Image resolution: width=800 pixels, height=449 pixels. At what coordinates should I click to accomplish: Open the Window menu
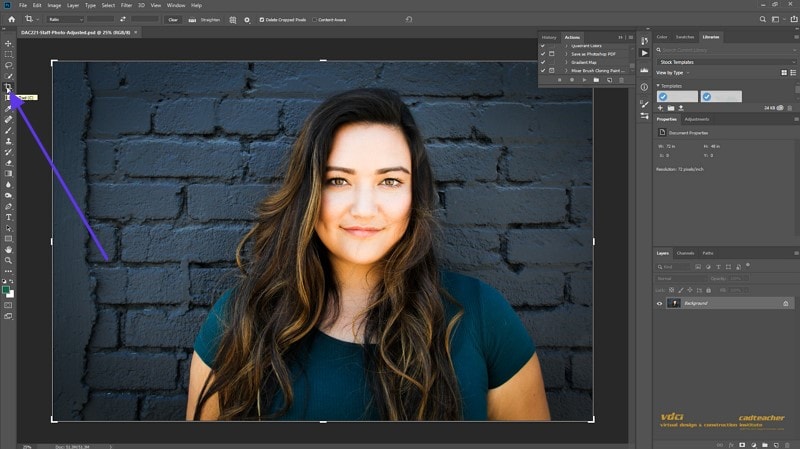pos(176,5)
